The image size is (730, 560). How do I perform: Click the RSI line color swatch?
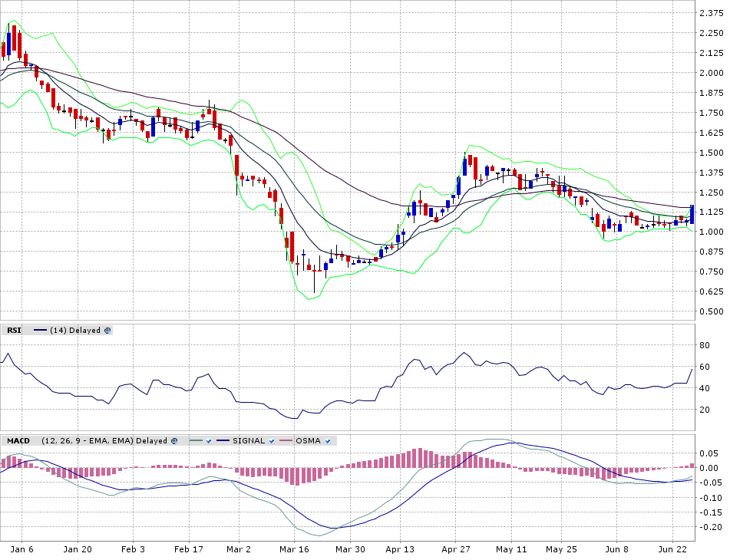(x=40, y=331)
